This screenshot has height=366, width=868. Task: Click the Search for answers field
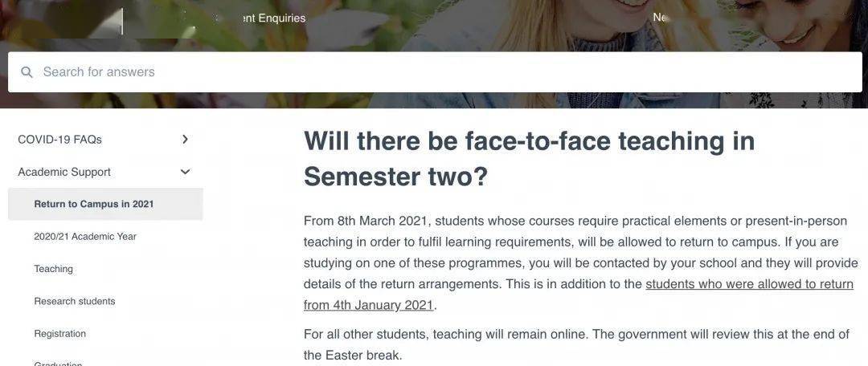coord(435,72)
